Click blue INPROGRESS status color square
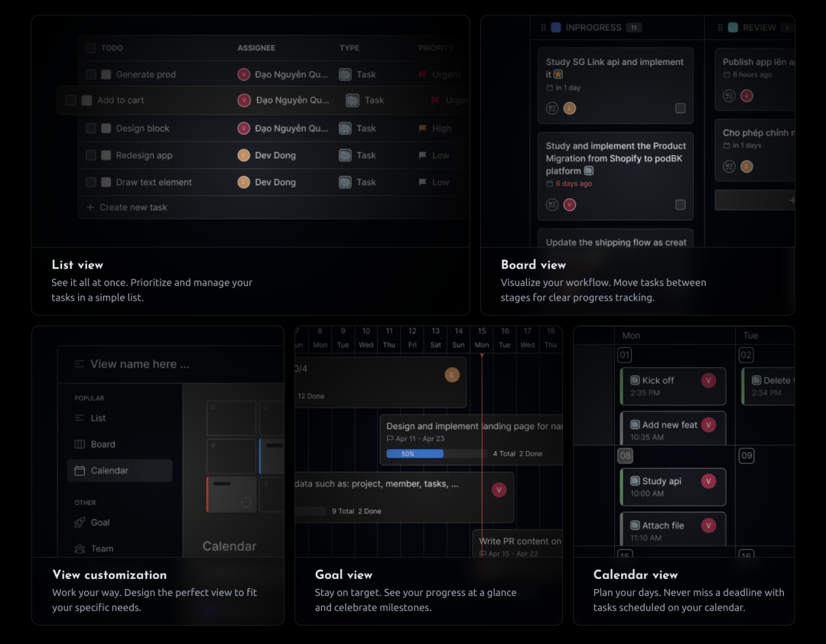 click(556, 28)
